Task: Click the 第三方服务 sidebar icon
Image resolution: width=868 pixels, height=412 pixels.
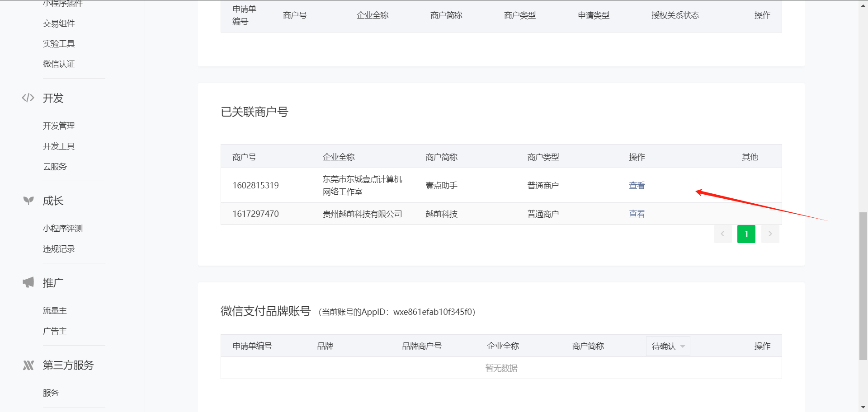Action: click(x=28, y=365)
